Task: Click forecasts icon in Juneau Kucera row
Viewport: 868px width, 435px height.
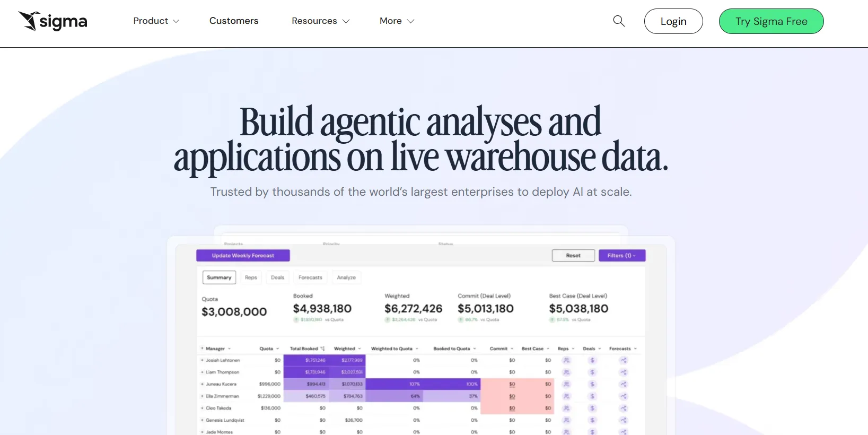Action: pos(624,384)
